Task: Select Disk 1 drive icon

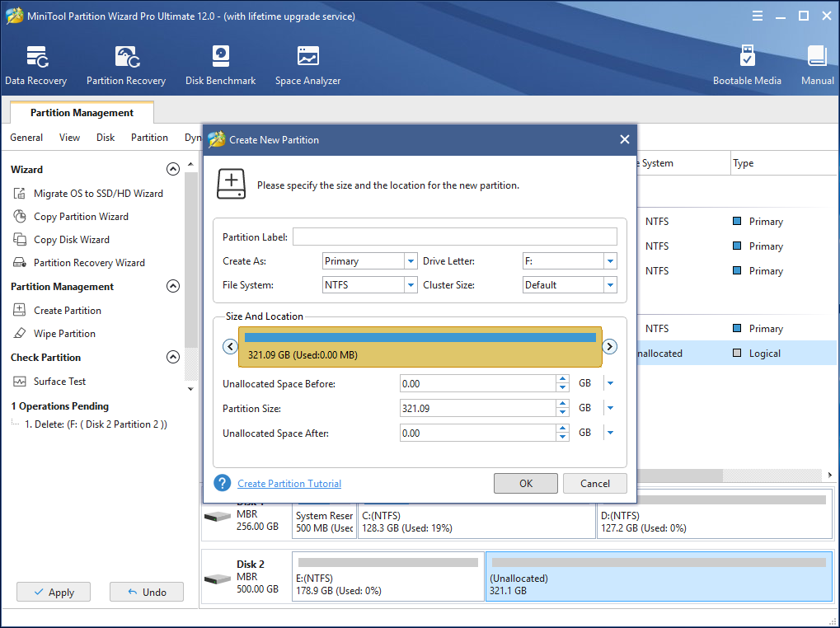Action: (218, 517)
